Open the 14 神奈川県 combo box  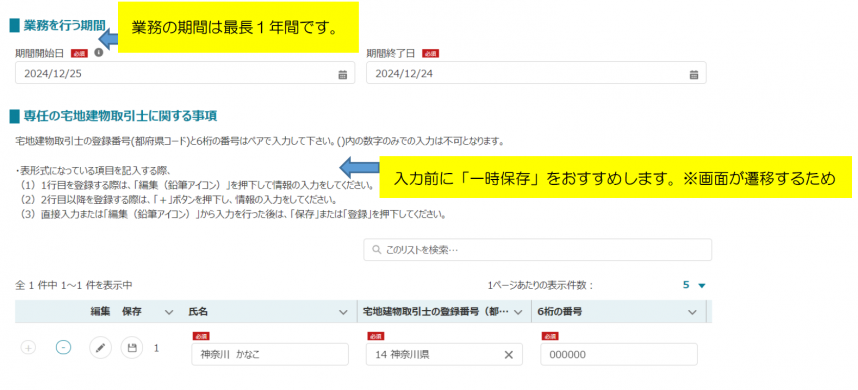click(x=444, y=354)
